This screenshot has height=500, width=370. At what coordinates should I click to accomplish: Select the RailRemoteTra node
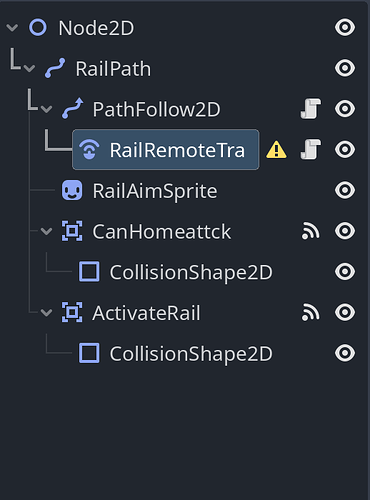click(166, 150)
